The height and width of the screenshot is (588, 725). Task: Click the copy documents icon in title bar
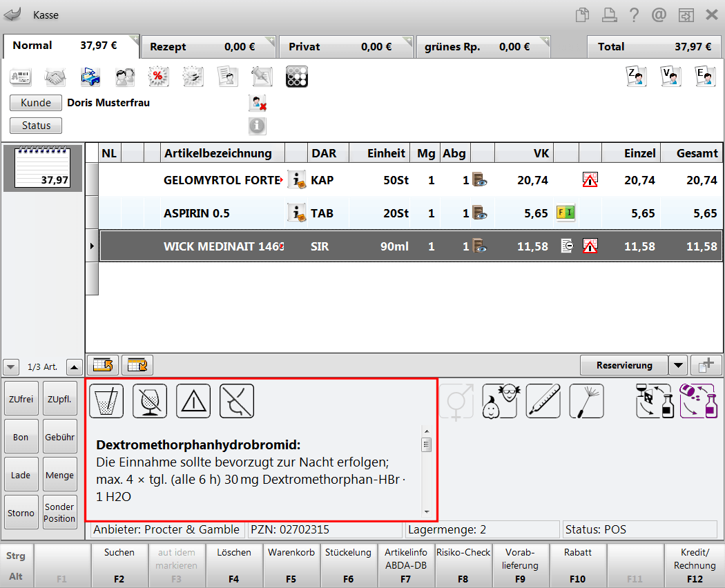click(x=582, y=14)
